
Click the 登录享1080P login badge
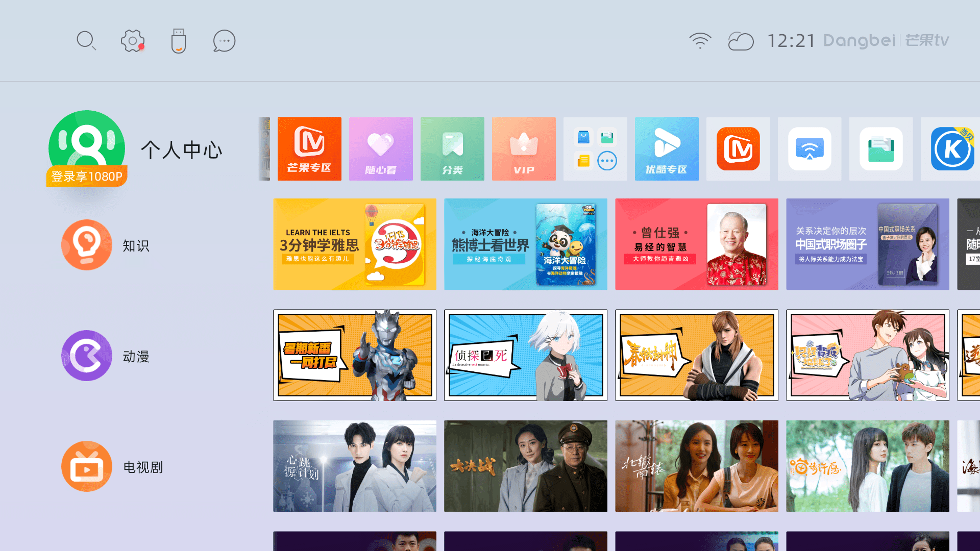click(x=87, y=177)
